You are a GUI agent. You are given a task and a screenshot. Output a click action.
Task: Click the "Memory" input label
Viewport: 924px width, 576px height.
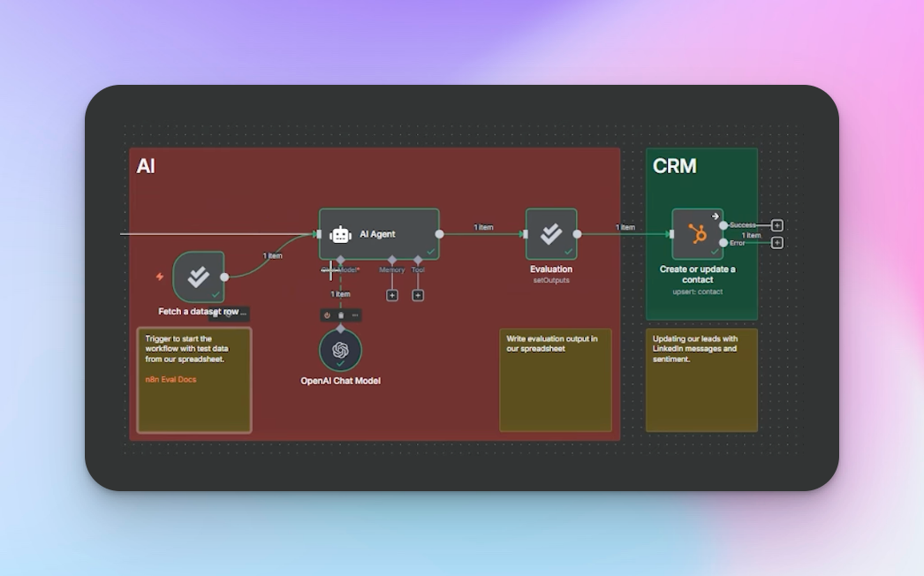[392, 270]
